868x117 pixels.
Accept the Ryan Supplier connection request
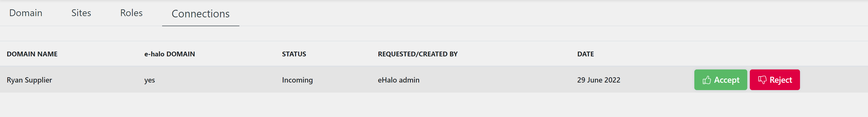(x=720, y=80)
